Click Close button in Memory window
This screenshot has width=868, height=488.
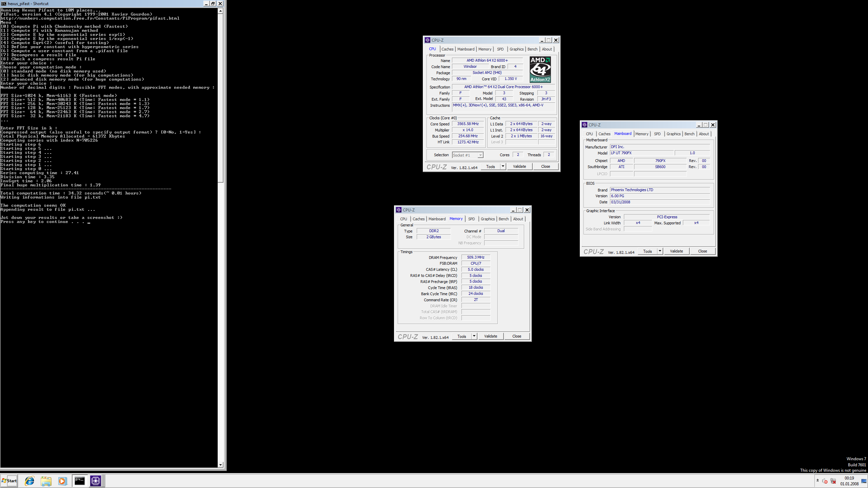pos(517,336)
